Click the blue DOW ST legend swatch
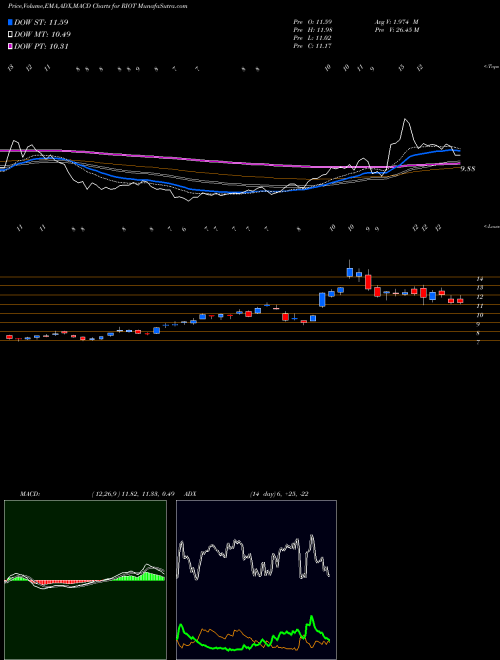Screen dimensions: 500x660 [x=10, y=22]
